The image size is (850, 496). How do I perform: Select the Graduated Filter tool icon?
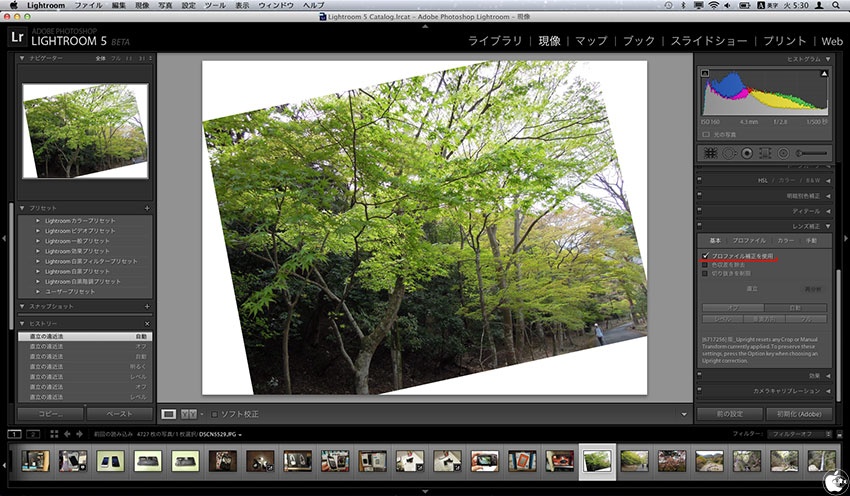pos(765,153)
